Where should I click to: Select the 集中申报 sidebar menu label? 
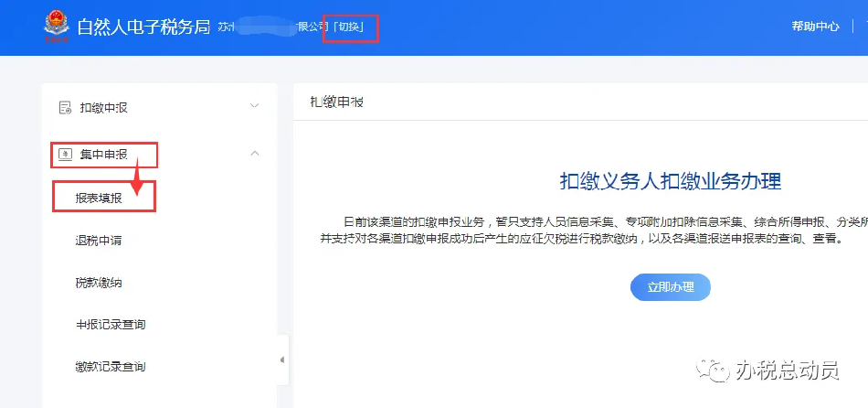103,154
